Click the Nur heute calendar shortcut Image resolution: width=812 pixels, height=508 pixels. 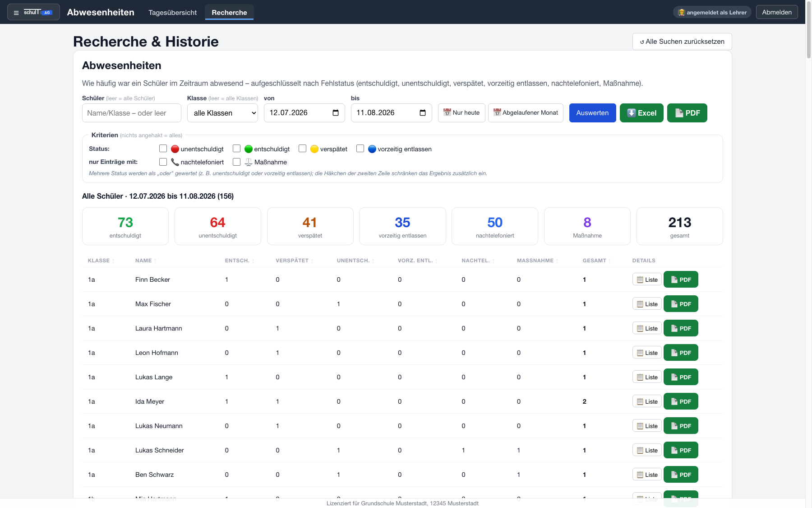(x=461, y=113)
